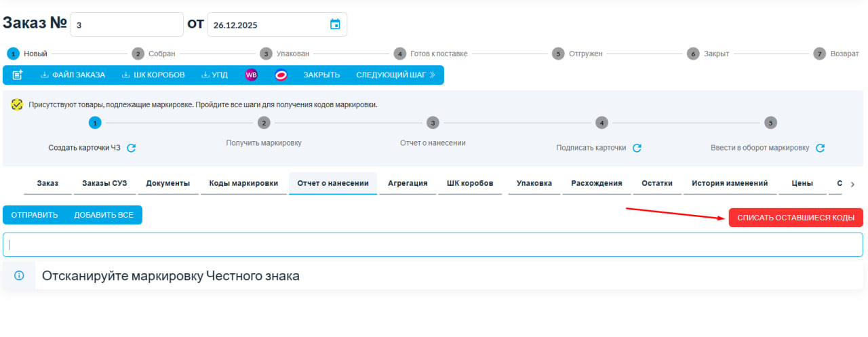Click the Ozon marketplace icon
The width and height of the screenshot is (868, 337).
[281, 75]
